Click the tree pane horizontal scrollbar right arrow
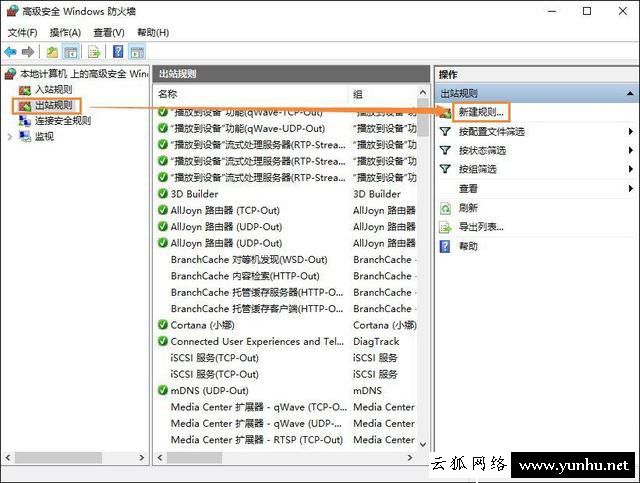The width and height of the screenshot is (640, 483). 142,458
